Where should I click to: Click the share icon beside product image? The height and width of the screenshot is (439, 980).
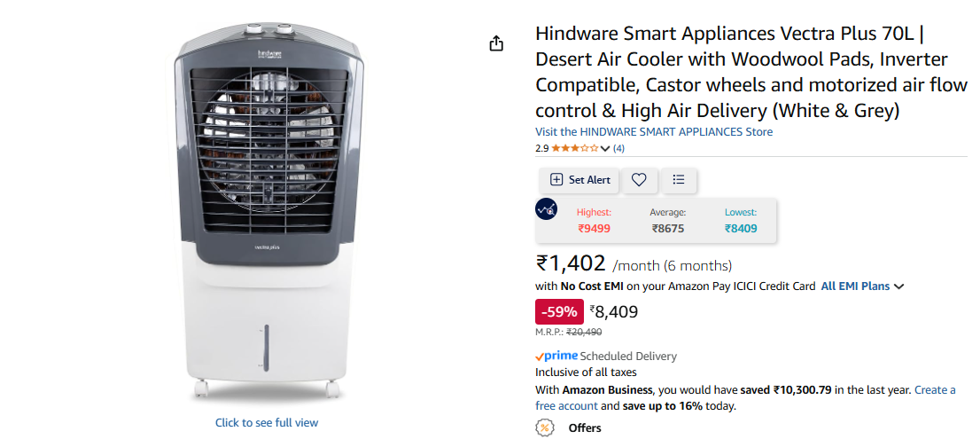coord(496,43)
